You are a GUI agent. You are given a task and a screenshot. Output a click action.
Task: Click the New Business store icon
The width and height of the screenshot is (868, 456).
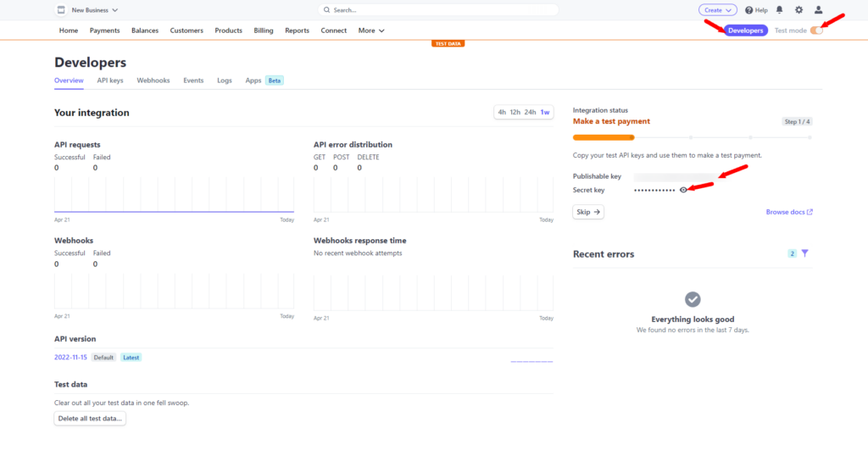coord(61,10)
